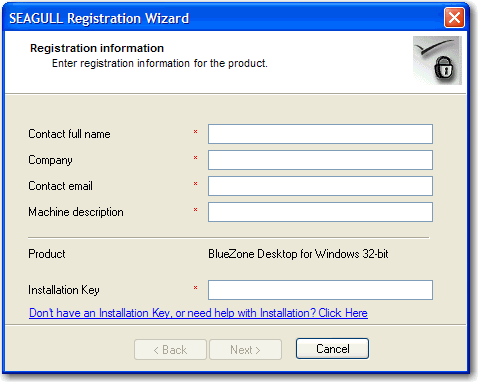Click the BlueZone Desktop for Windows 32-bit text
This screenshot has height=382, width=478.
pos(298,254)
